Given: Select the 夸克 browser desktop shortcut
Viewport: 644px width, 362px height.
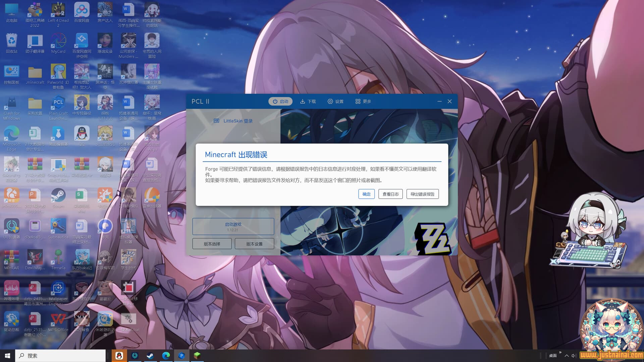Looking at the screenshot, I should [105, 229].
